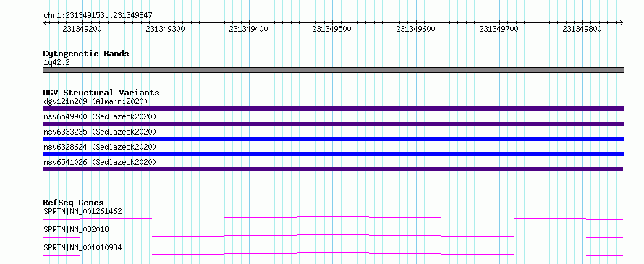
Task: Select the SPRTN|NM_001261462 pink intron line
Action: [333, 218]
